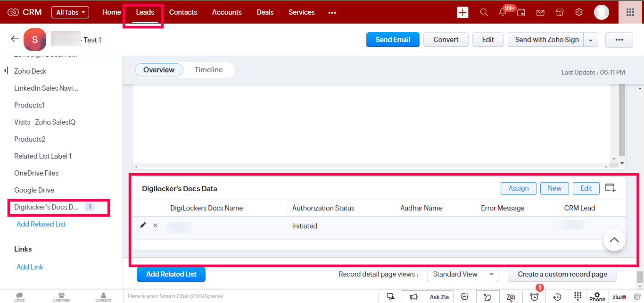Open the Contacts module tab

183,12
